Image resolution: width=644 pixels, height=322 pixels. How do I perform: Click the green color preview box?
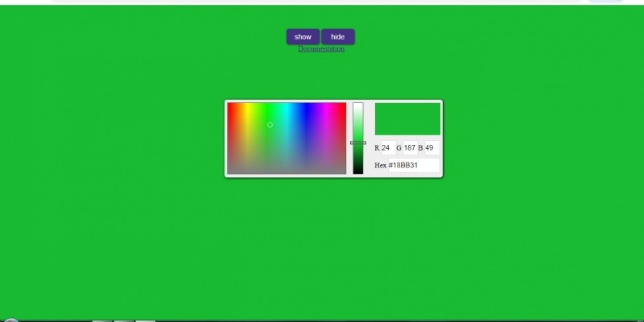tap(407, 119)
